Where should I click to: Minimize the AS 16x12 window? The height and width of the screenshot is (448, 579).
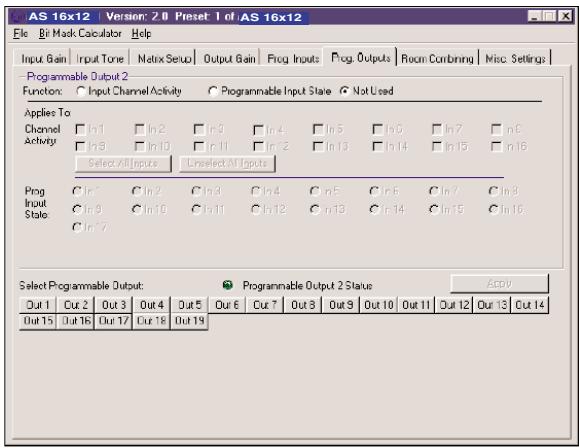[x=534, y=16]
